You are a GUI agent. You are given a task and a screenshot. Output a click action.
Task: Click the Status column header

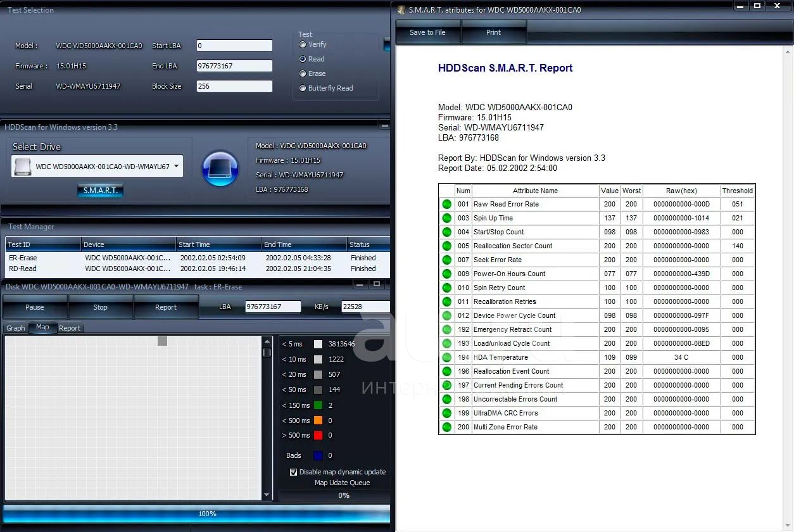coord(369,244)
